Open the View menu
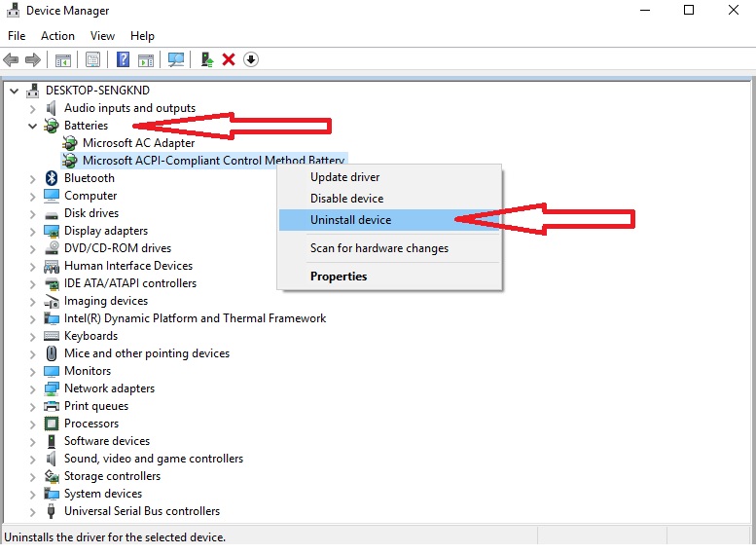Image resolution: width=756 pixels, height=554 pixels. 102,36
